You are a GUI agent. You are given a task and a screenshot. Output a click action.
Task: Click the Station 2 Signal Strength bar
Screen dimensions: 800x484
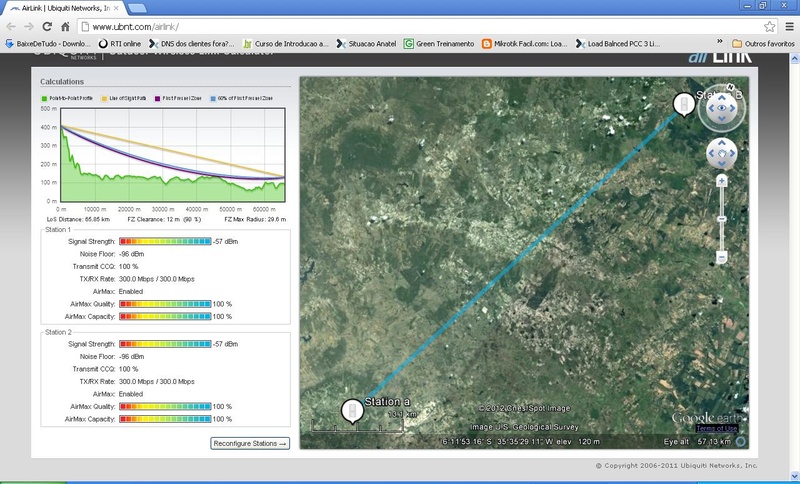pos(165,344)
